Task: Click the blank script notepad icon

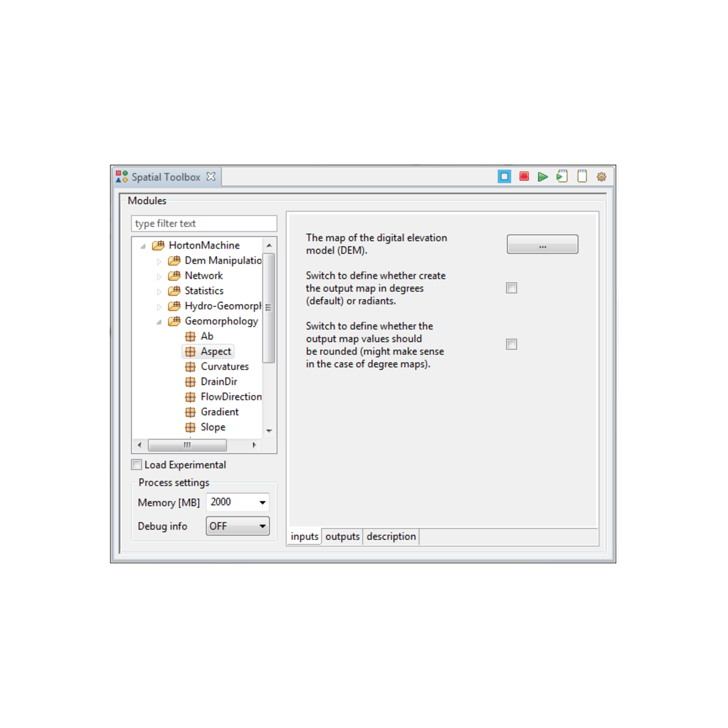Action: [x=581, y=177]
